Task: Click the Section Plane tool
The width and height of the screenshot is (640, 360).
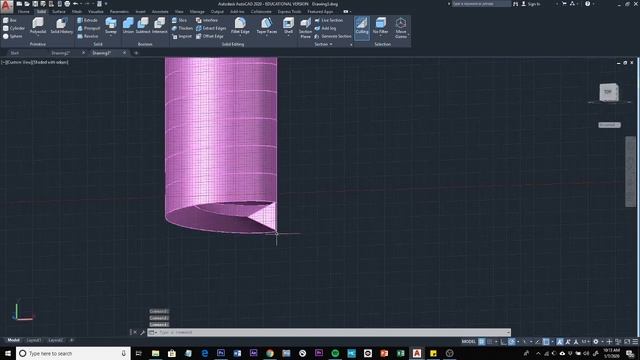Action: pos(305,28)
